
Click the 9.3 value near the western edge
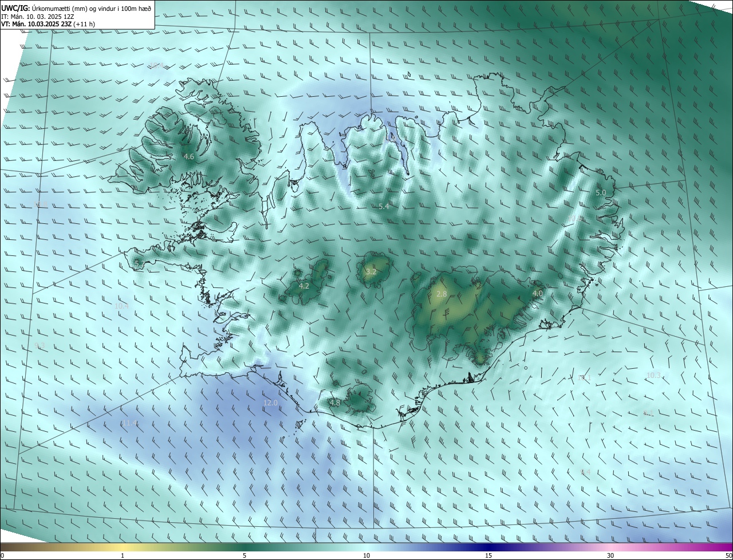coord(40,346)
